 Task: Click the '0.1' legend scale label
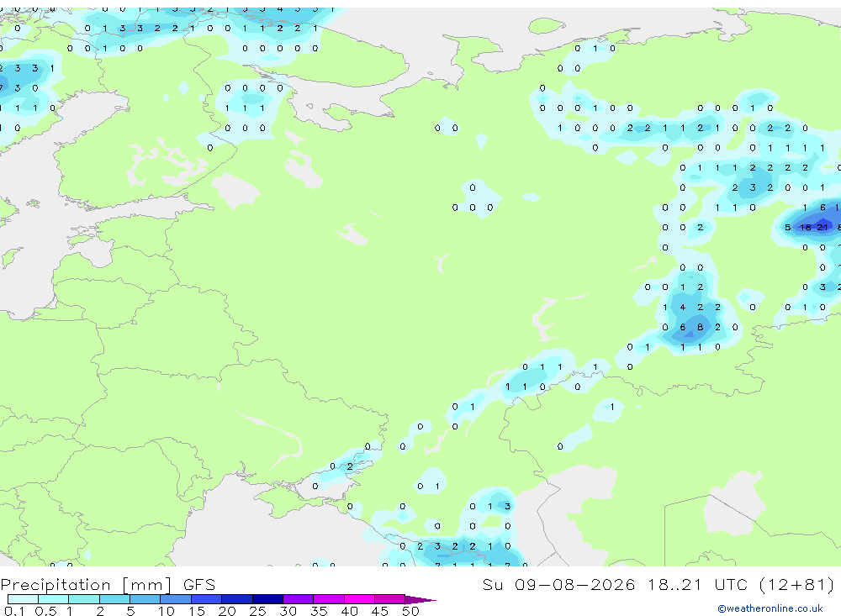click(14, 611)
